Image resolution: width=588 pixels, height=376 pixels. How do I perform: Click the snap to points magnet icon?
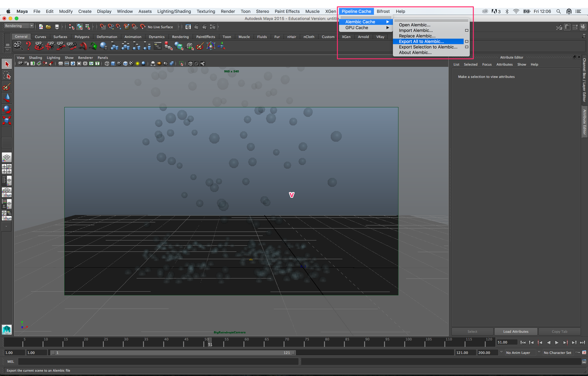tap(119, 27)
